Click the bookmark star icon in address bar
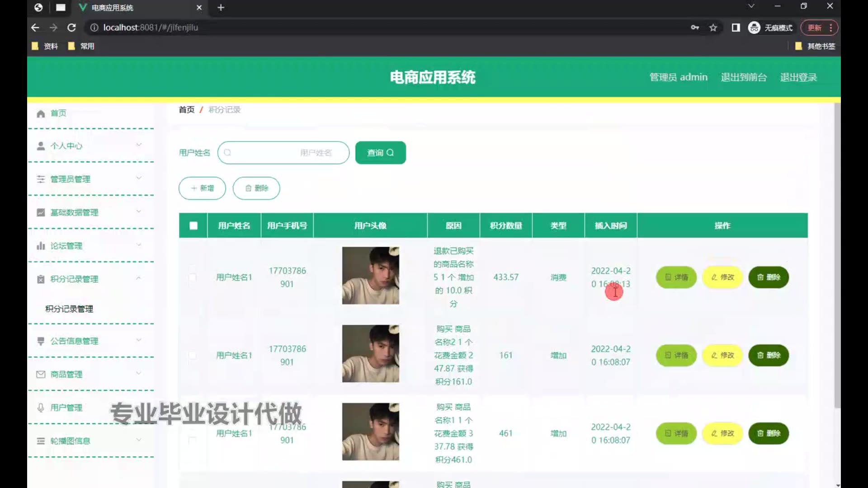Viewport: 868px width, 488px height. [713, 28]
